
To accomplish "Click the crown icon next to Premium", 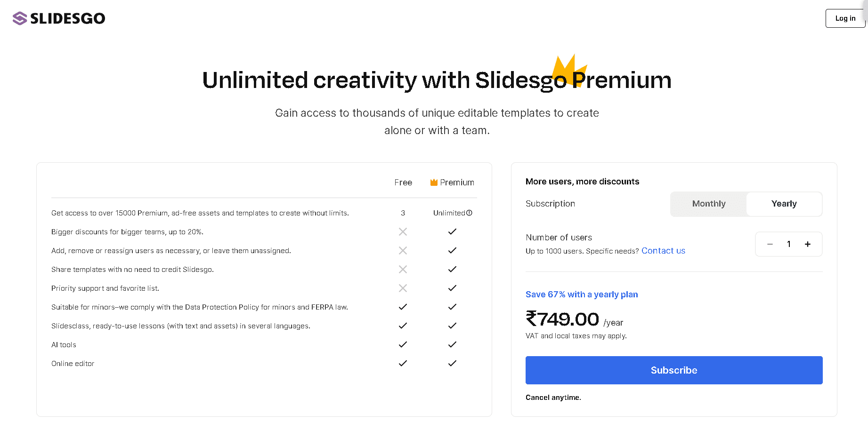I will click(x=434, y=183).
